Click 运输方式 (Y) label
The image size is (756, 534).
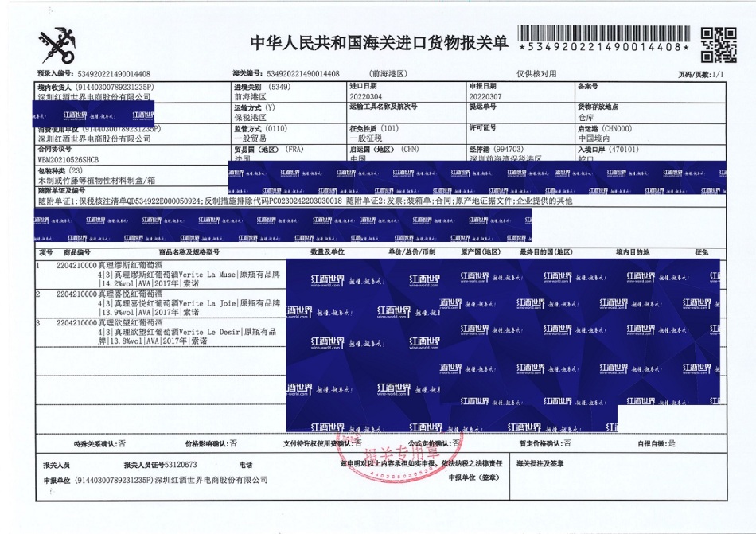pyautogui.click(x=254, y=108)
